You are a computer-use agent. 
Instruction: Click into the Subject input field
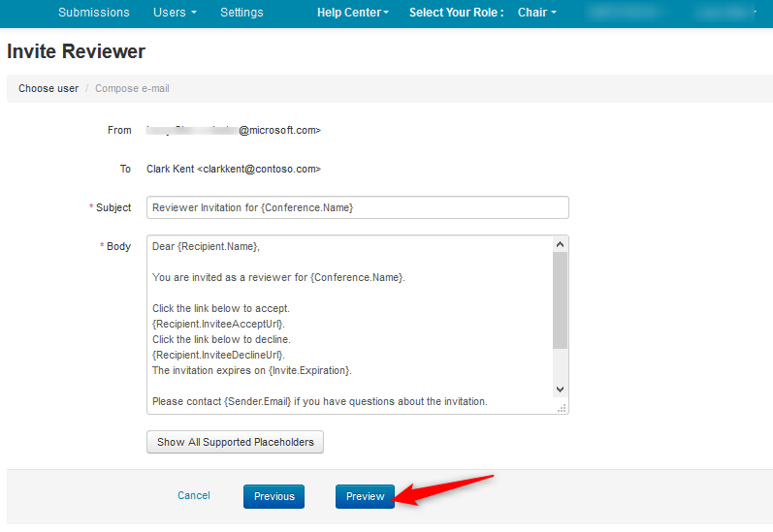point(358,207)
